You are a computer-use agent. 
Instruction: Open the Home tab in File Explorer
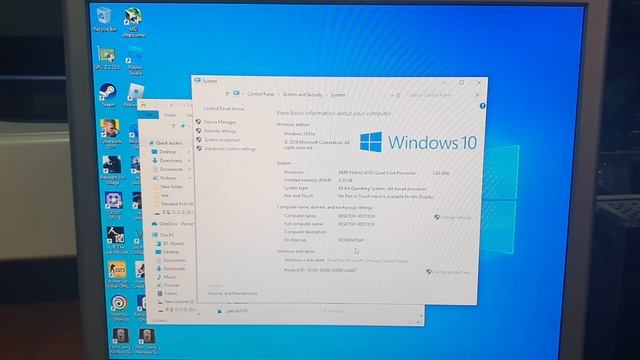pyautogui.click(x=169, y=115)
